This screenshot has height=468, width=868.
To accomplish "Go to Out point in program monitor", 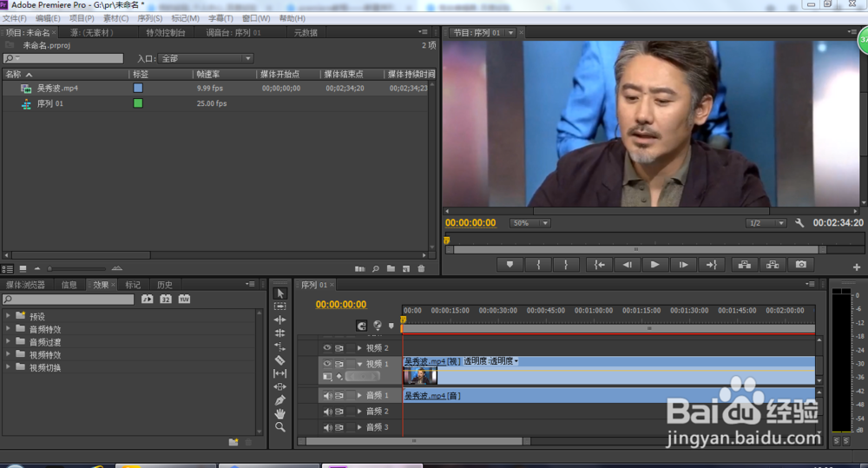I will pos(712,265).
